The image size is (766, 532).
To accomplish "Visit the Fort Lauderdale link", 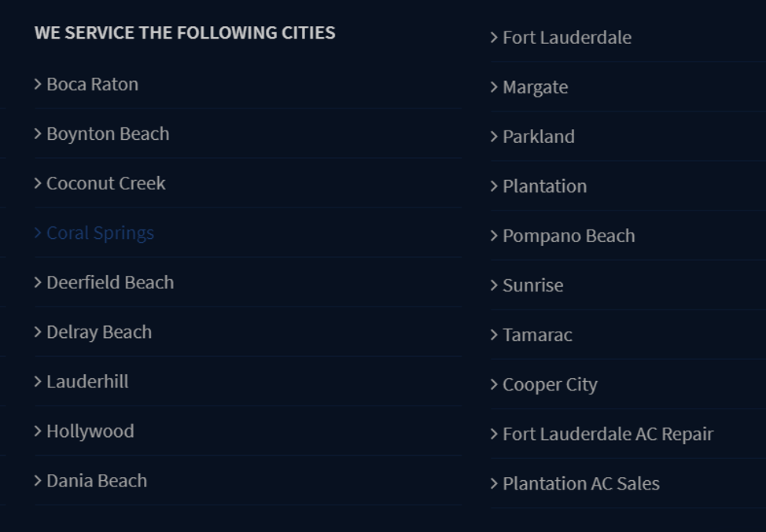I will click(567, 38).
